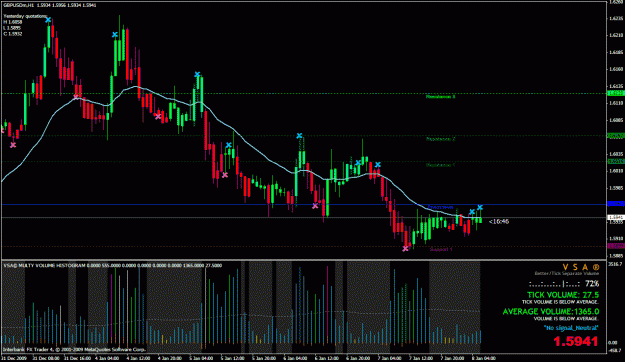Click yesterday's low value line starting with L

(12, 28)
